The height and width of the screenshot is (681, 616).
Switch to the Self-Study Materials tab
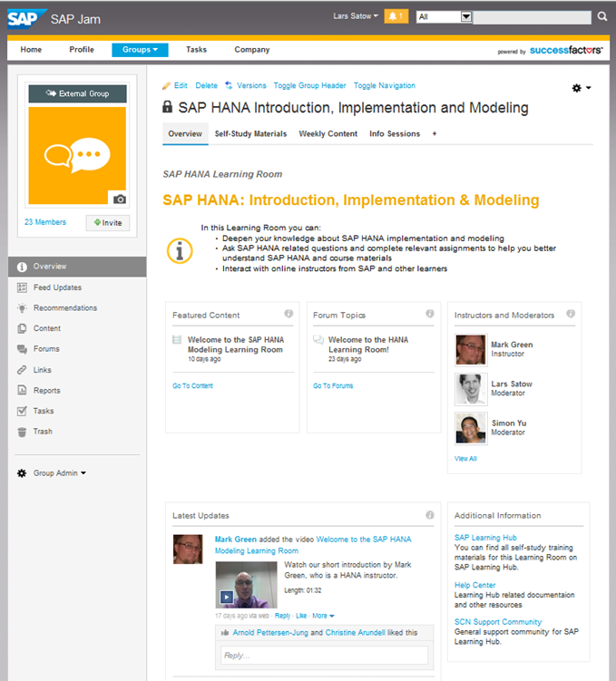250,134
